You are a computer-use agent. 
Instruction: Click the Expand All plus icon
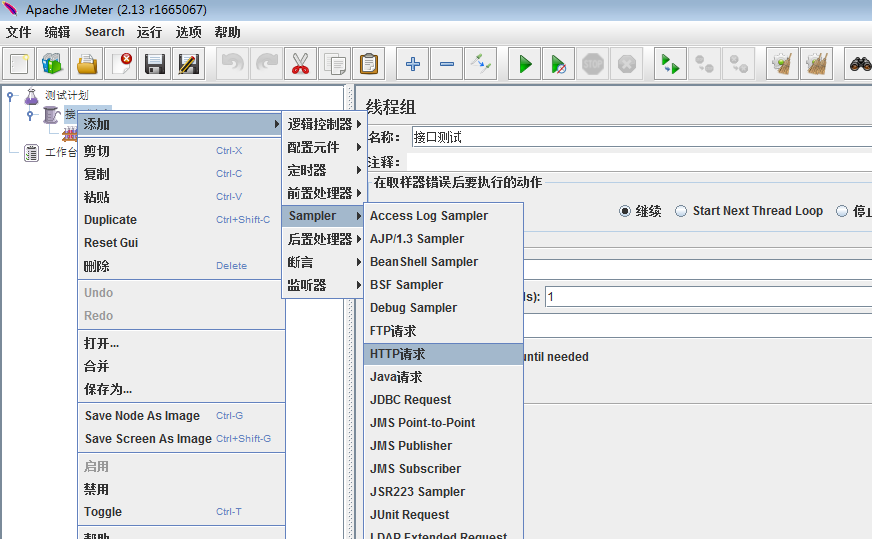(x=413, y=64)
